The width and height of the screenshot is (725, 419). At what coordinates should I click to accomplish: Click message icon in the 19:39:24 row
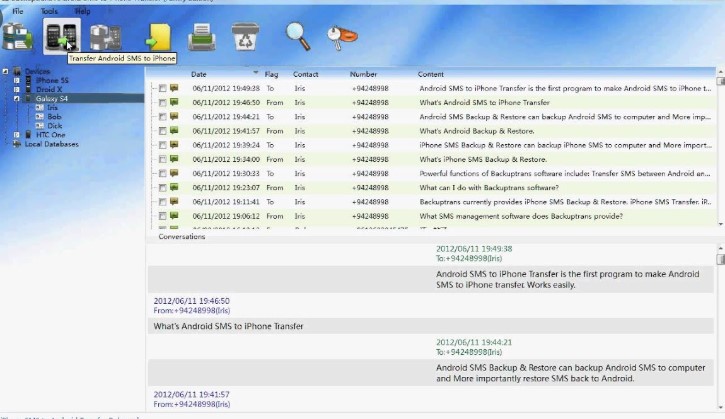pyautogui.click(x=174, y=145)
